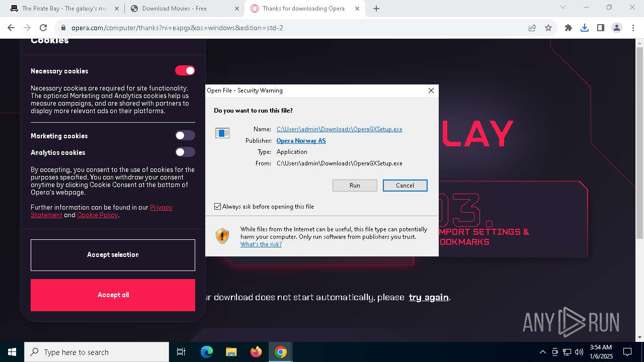Click try again download link

click(429, 297)
